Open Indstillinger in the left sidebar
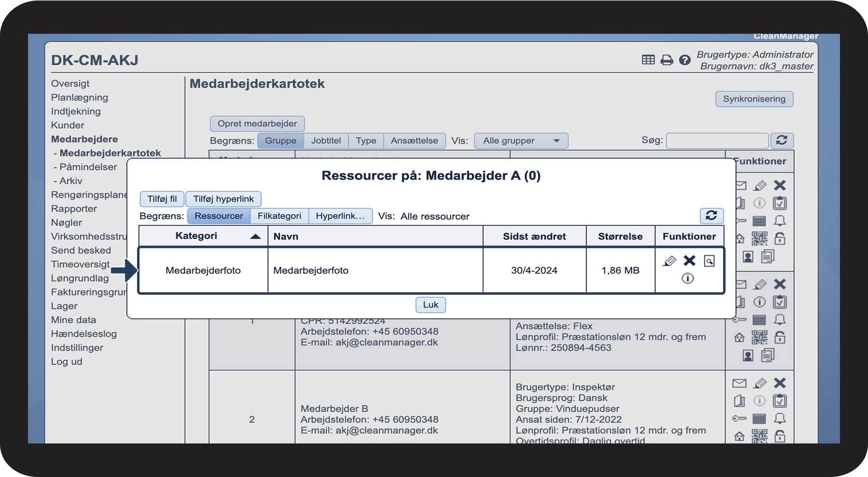The image size is (868, 477). point(77,348)
